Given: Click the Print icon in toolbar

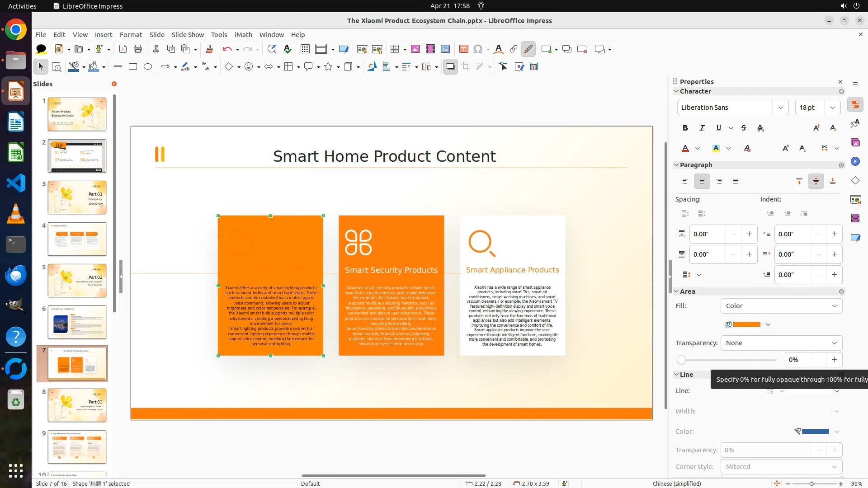Looking at the screenshot, I should (138, 49).
